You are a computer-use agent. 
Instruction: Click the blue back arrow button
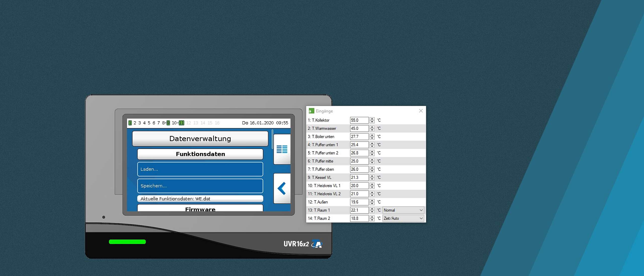coord(282,188)
